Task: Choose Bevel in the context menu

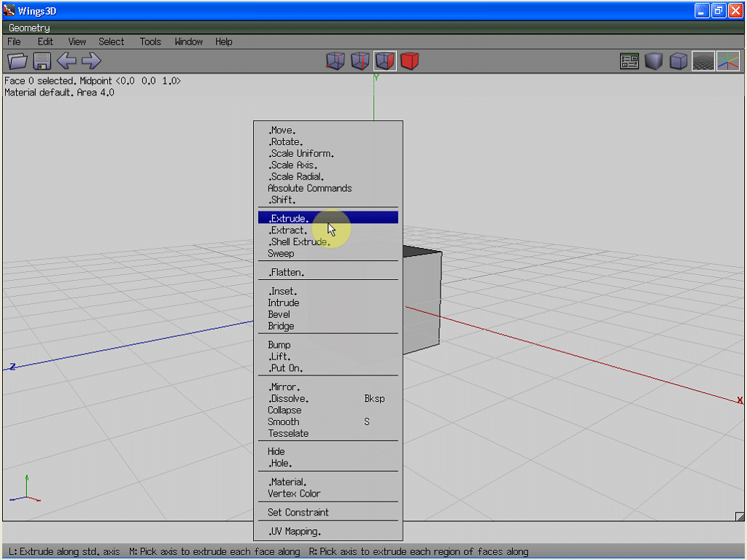Action: 279,314
